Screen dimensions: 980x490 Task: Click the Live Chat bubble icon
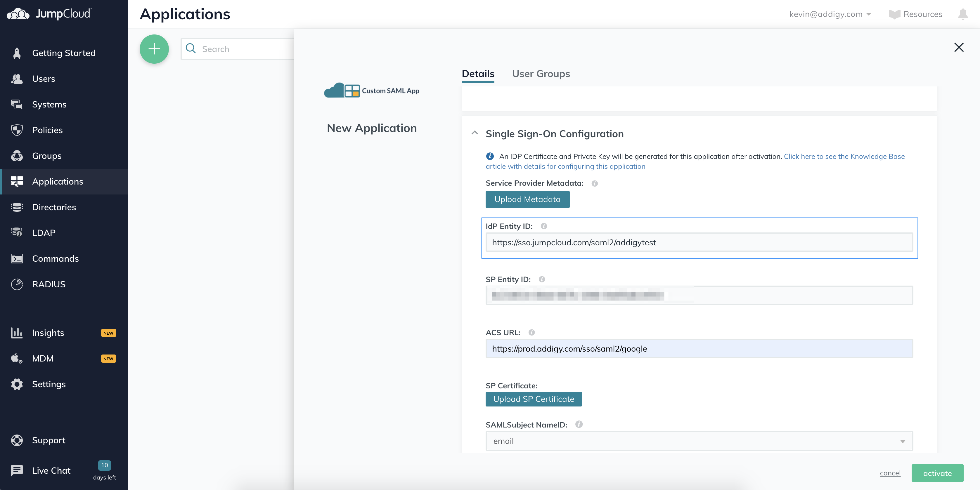point(17,471)
